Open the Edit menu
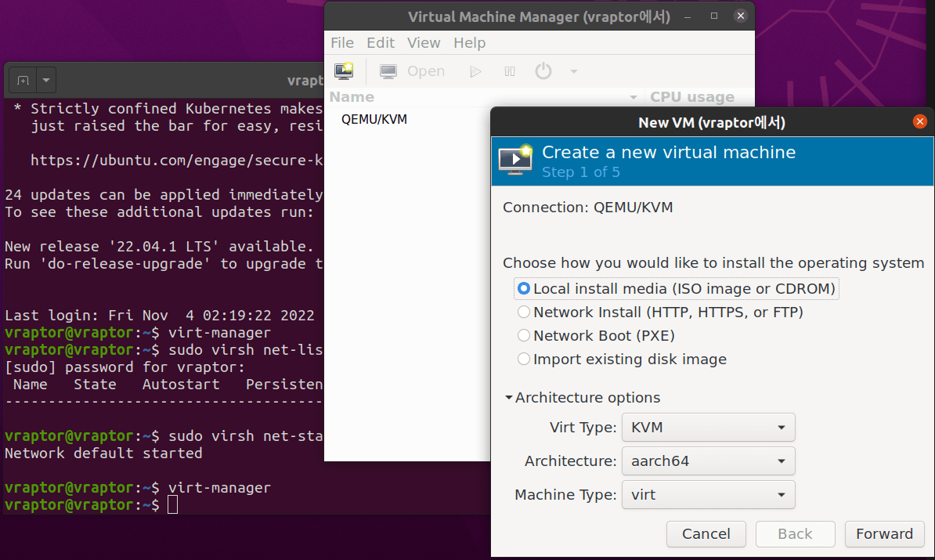 coord(381,43)
